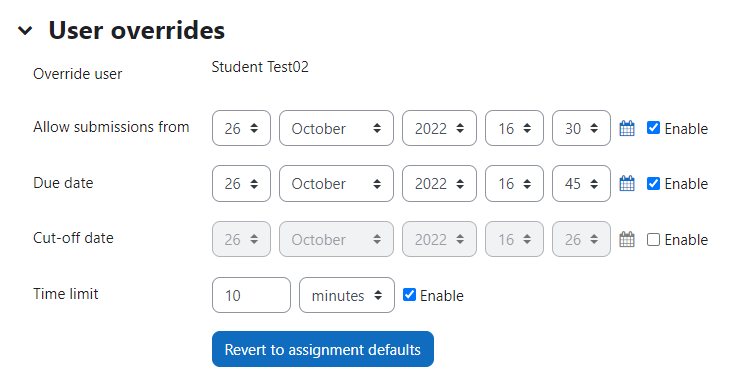Toggle the Time limit Enable checkbox
This screenshot has width=741, height=378.
(x=409, y=295)
